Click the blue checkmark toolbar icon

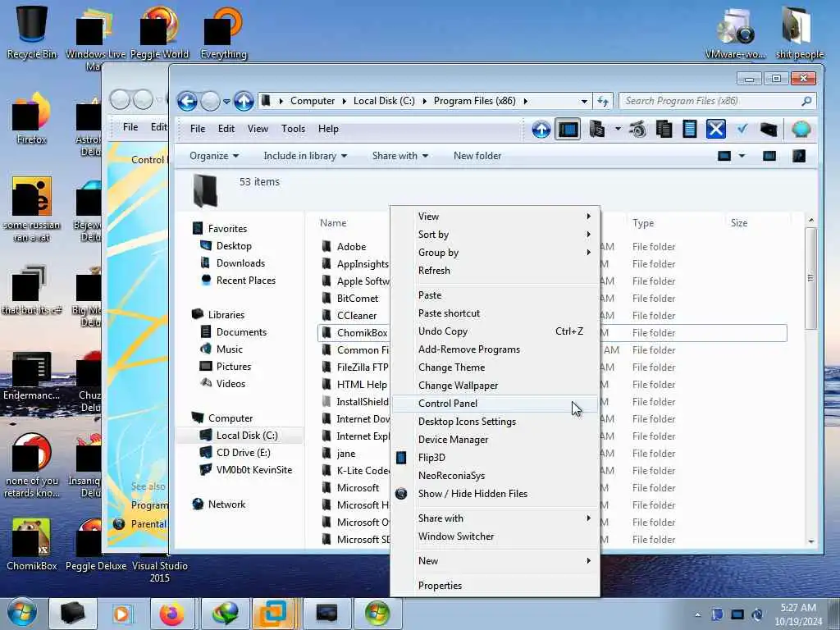[742, 129]
